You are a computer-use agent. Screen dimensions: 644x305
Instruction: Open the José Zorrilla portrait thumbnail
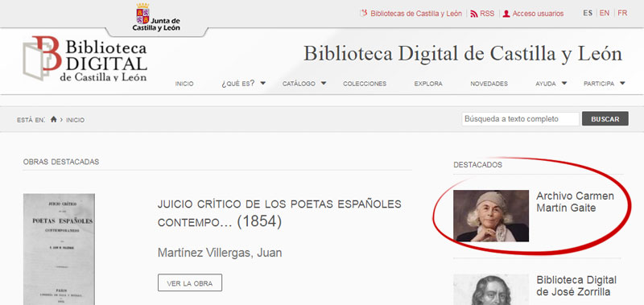[x=491, y=290]
